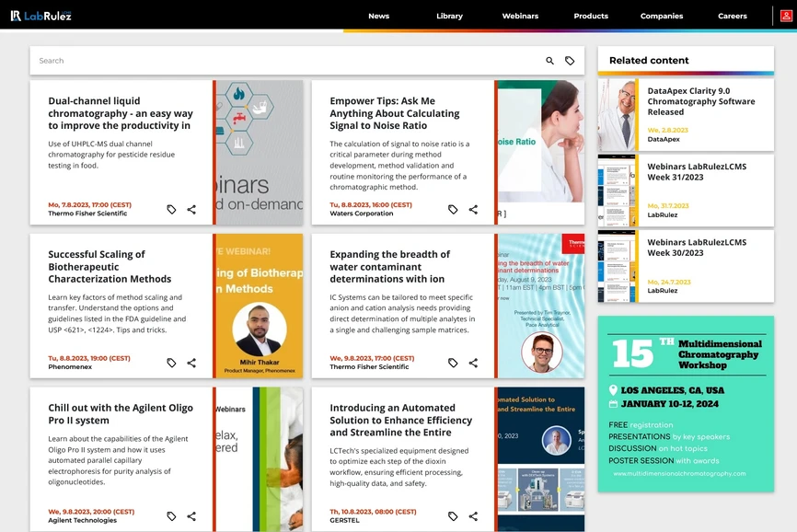Open Webinars LabRulezLCMS Week 30/2023 link
This screenshot has width=797, height=532.
[697, 248]
